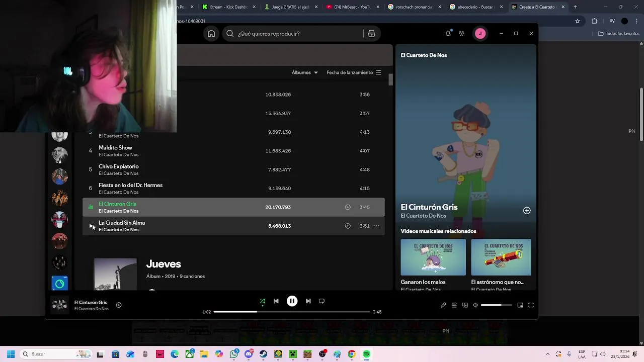Viewport: 644px width, 362px height.
Task: Skip to the previous track
Action: (x=276, y=301)
